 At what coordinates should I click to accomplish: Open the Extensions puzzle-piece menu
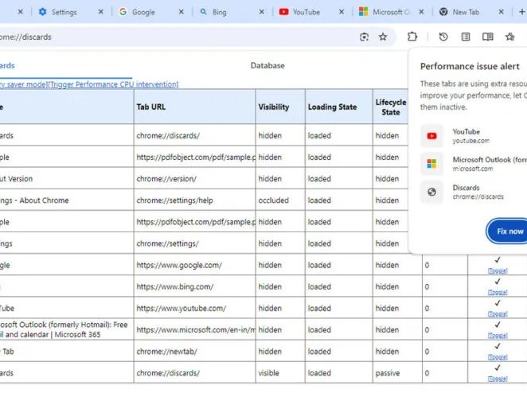pos(412,37)
